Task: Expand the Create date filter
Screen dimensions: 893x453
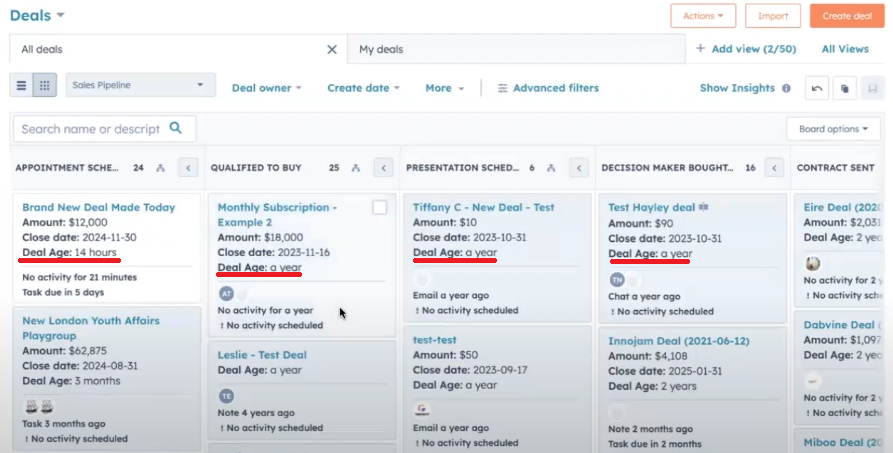Action: [363, 88]
